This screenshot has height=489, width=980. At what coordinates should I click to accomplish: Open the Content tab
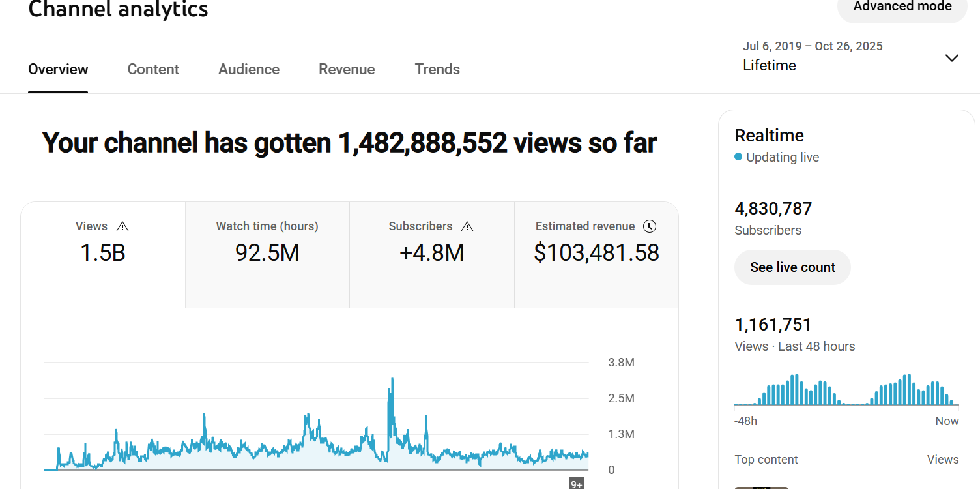click(x=153, y=69)
